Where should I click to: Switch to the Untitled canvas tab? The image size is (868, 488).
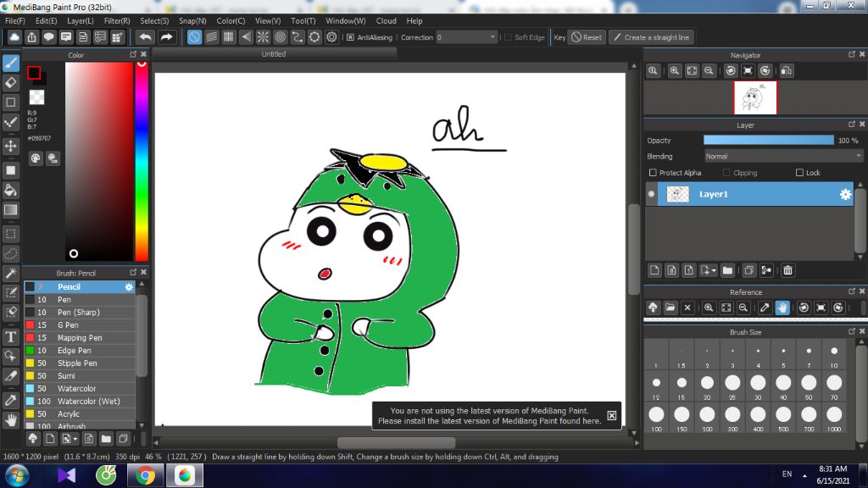point(274,53)
